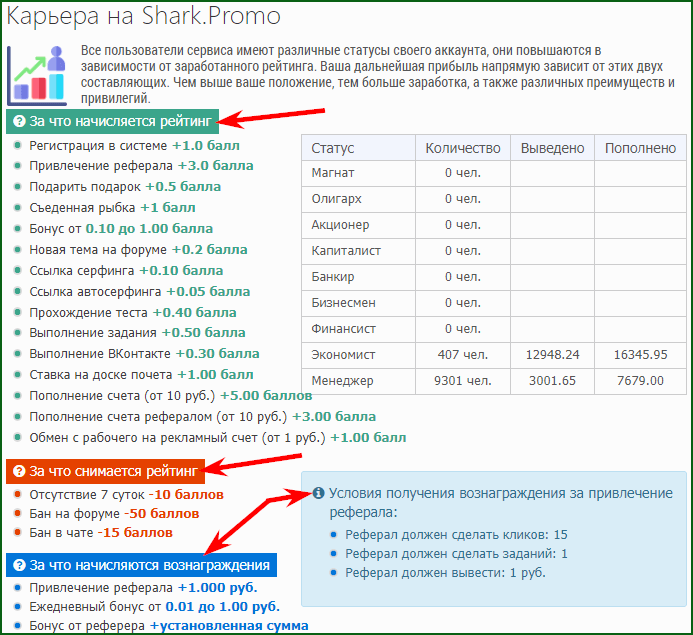Viewport: 693px width, 635px height.
Task: Click 'Бонус от 0.10 до 1.00 балла' item
Action: click(121, 229)
